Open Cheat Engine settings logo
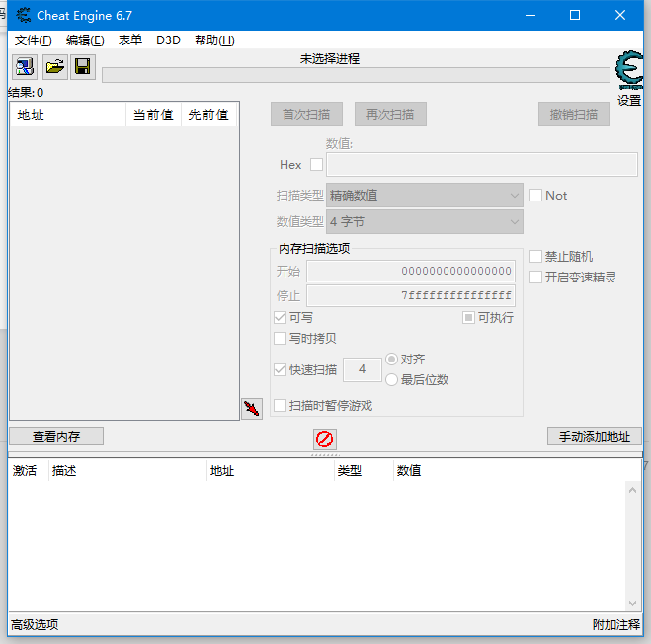This screenshot has height=644, width=651. [x=630, y=70]
